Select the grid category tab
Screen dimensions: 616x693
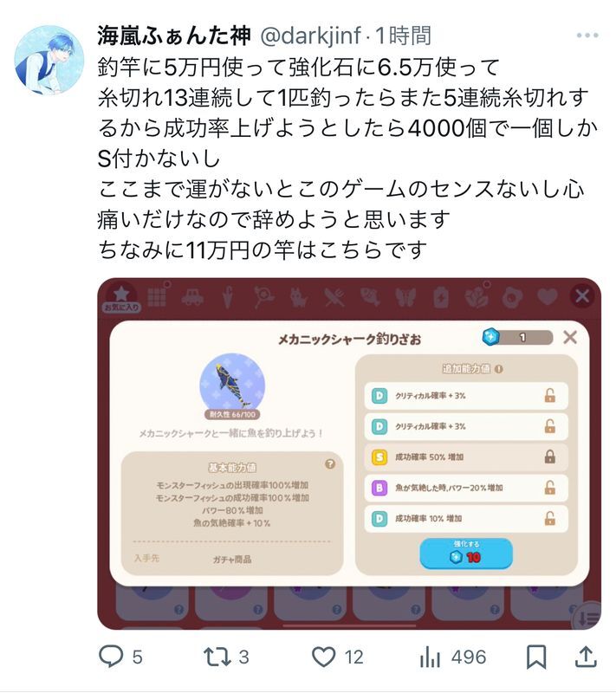point(158,296)
